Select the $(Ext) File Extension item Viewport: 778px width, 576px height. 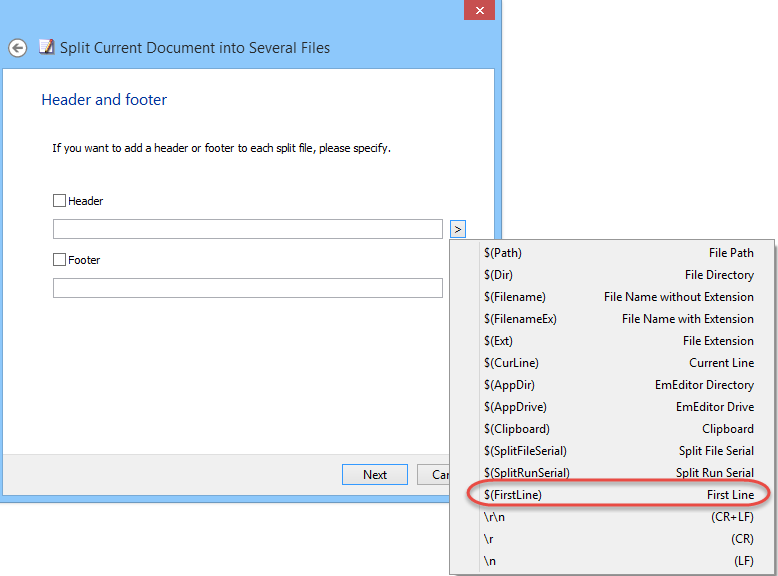(x=612, y=341)
